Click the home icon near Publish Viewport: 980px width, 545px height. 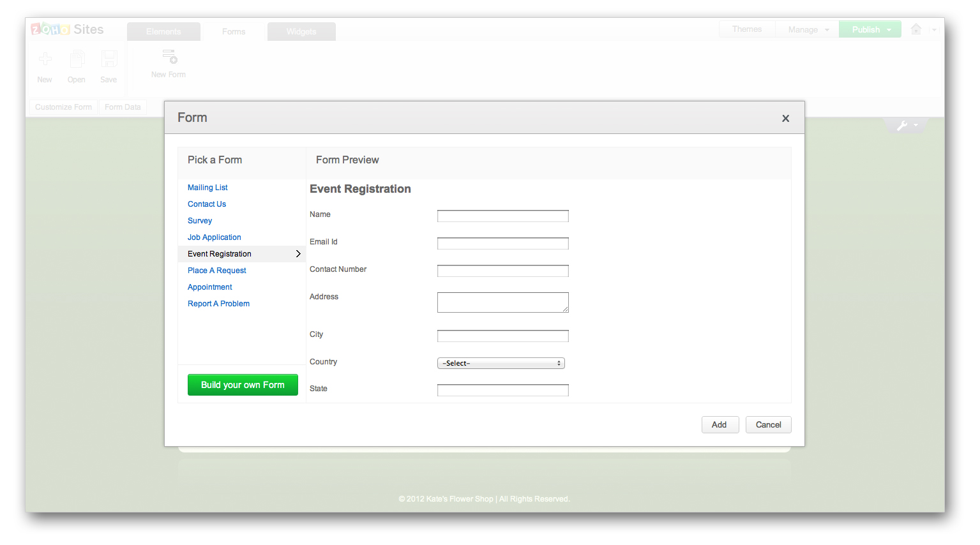click(916, 29)
